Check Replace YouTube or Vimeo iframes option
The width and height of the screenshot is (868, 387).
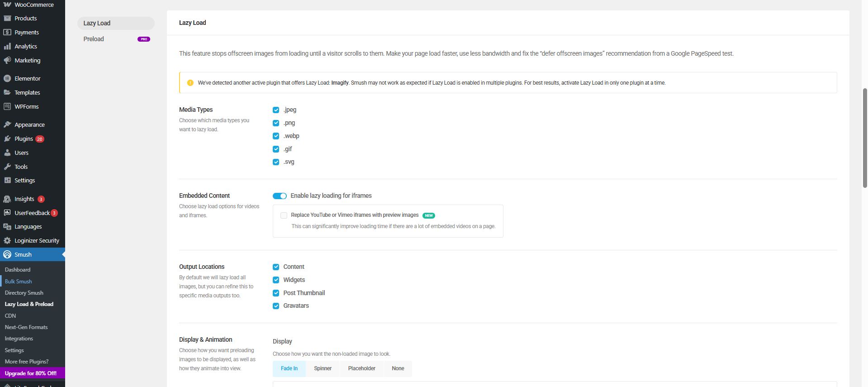tap(284, 215)
